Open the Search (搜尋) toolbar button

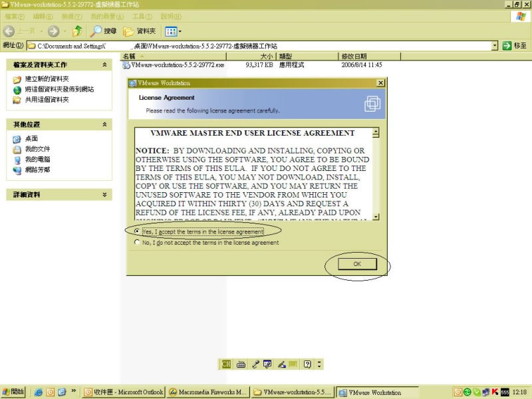(103, 31)
